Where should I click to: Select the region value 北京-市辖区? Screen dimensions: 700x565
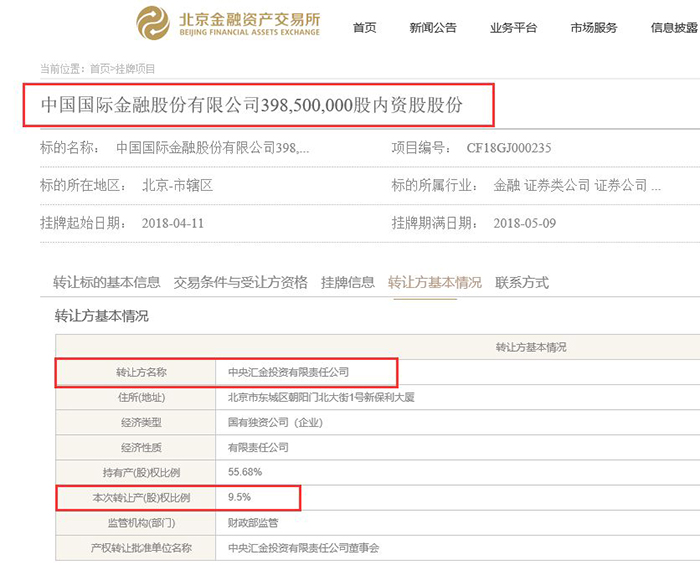(177, 185)
